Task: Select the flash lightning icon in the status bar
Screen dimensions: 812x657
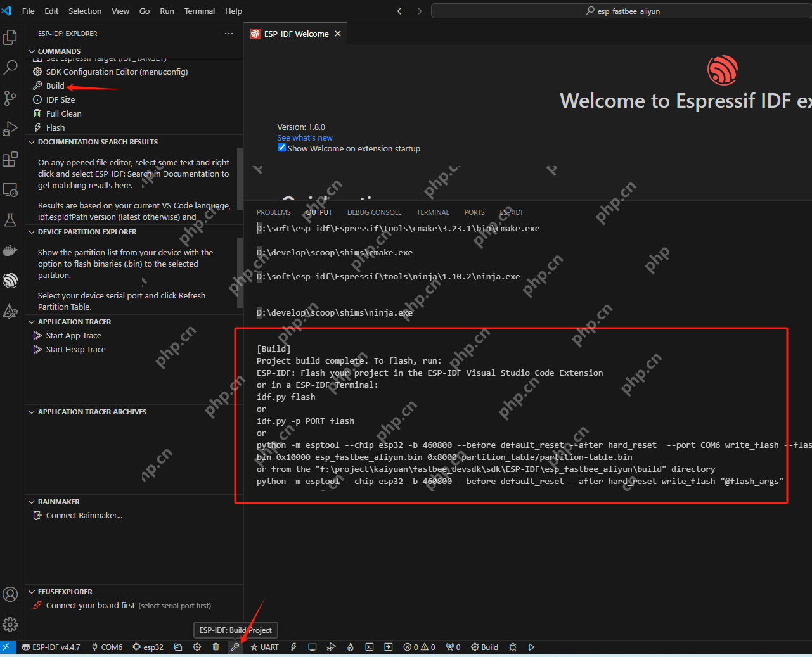Action: [x=293, y=647]
